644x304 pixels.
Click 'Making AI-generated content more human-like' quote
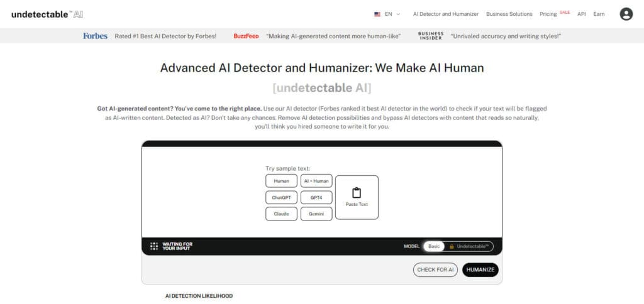[x=333, y=36]
